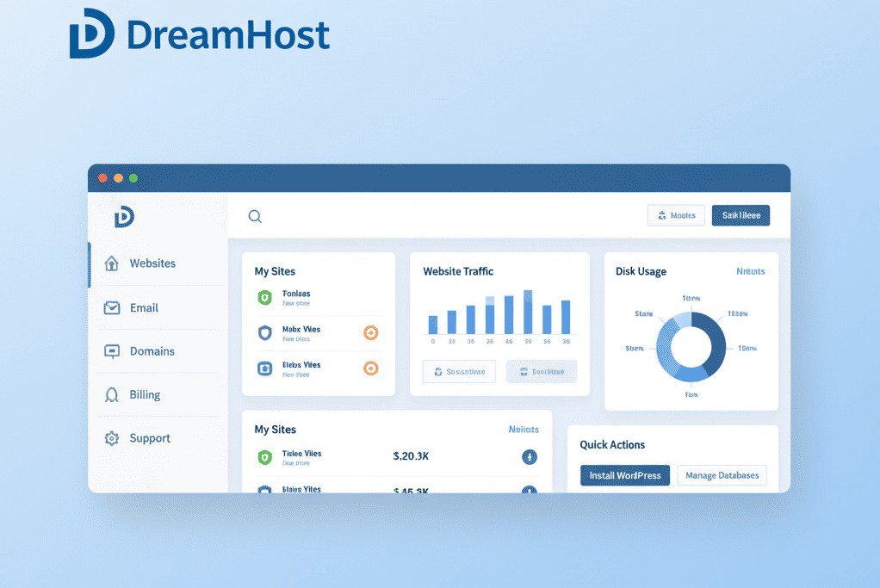Click orange status icon for Mabx Viies

(371, 332)
